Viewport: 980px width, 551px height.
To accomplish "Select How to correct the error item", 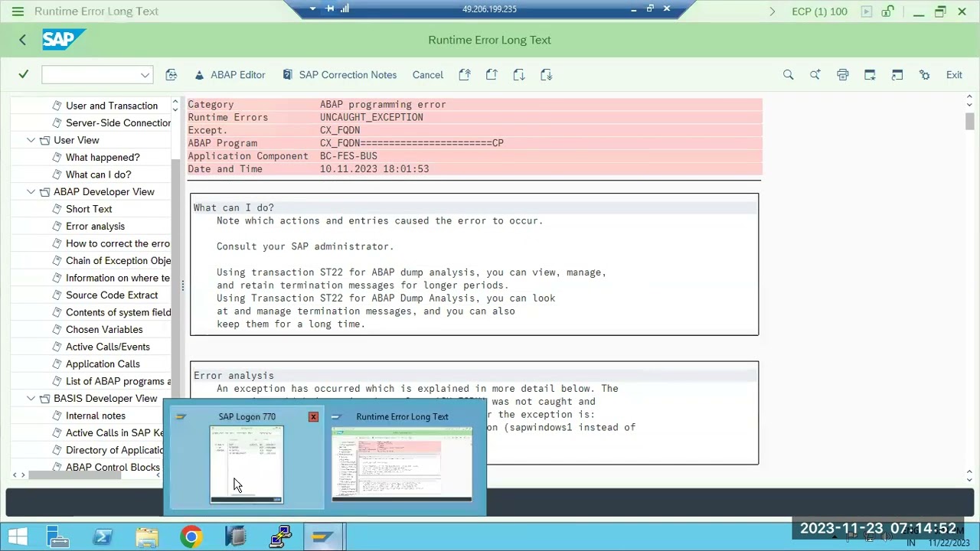I will (x=118, y=243).
